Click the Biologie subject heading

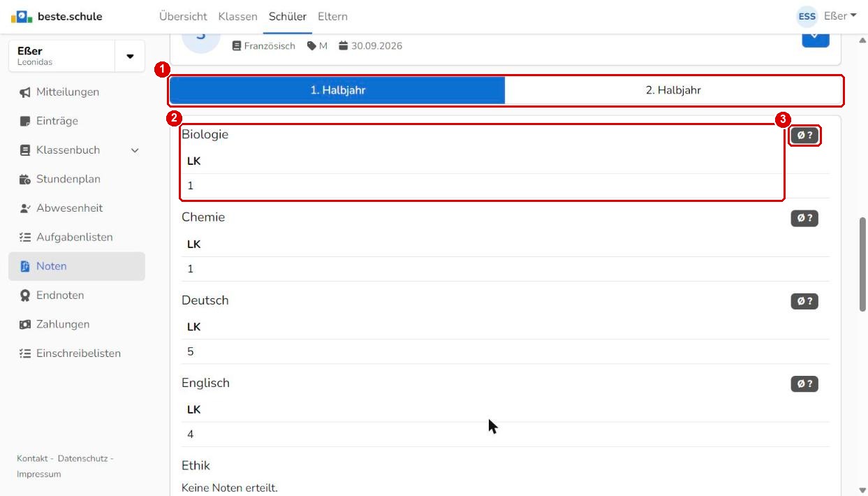[x=205, y=134]
